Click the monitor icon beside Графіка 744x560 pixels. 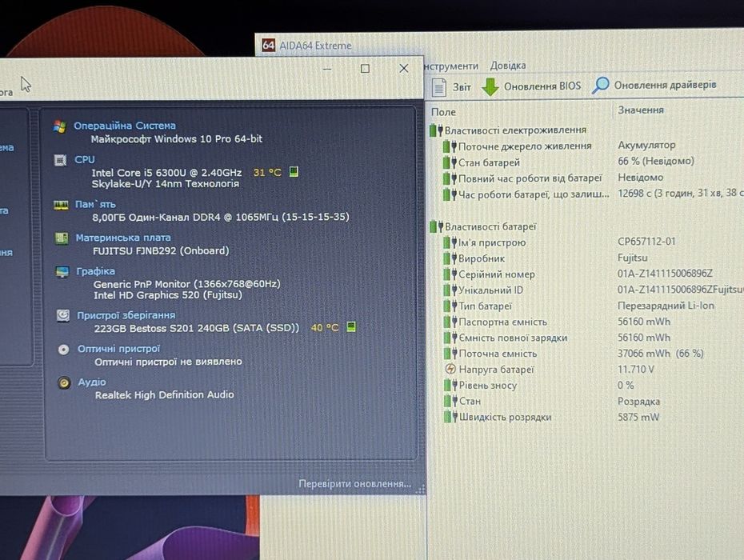(62, 272)
